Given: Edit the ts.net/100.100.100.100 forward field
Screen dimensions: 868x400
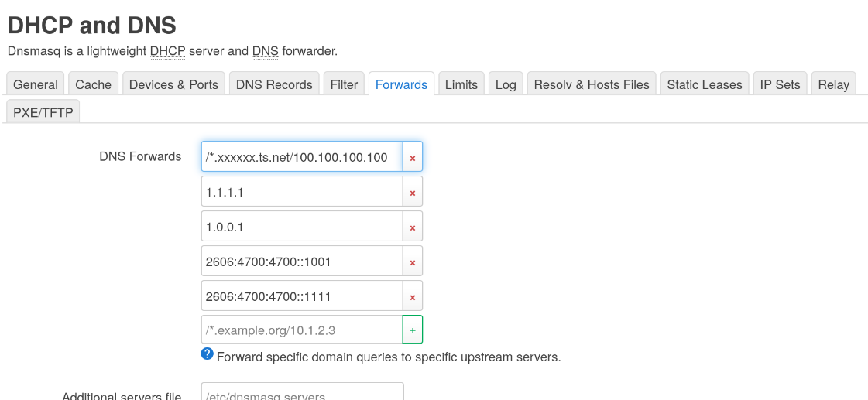Looking at the screenshot, I should coord(302,157).
